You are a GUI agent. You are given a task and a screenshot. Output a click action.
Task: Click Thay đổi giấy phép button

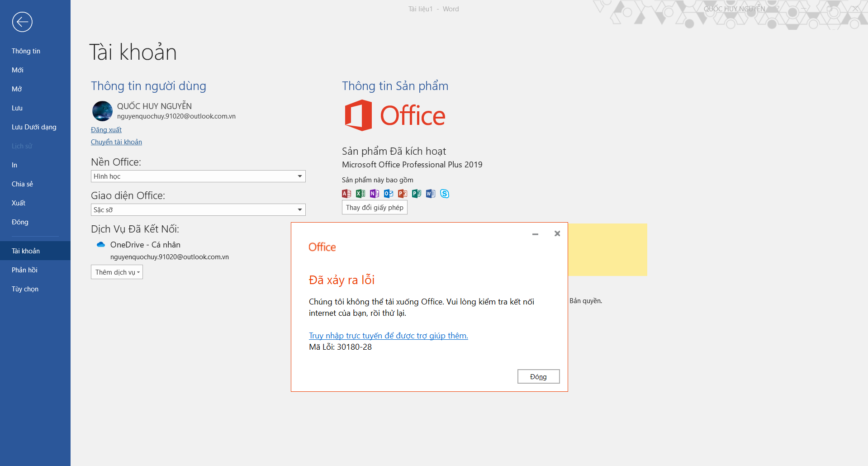(375, 207)
